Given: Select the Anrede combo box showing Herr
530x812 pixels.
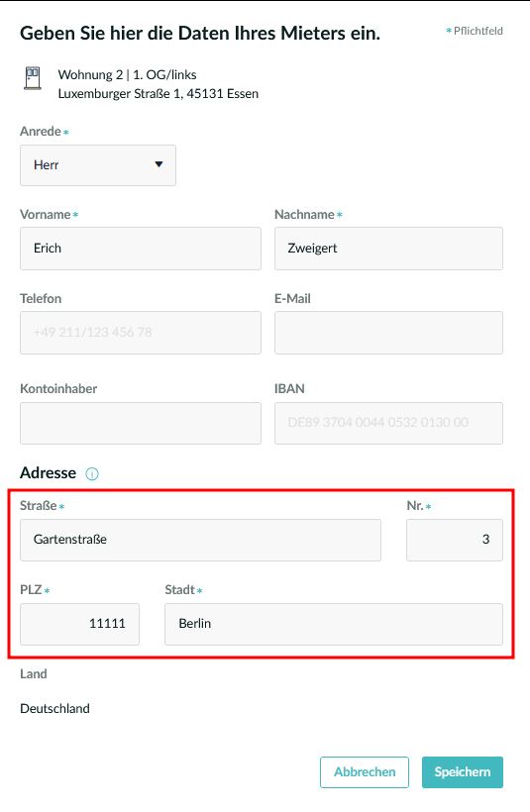Looking at the screenshot, I should point(98,165).
